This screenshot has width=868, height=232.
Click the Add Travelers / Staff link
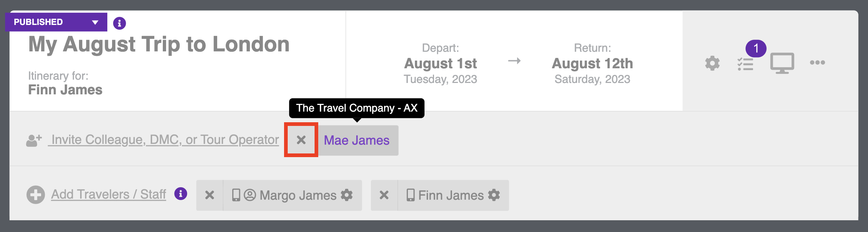point(108,194)
